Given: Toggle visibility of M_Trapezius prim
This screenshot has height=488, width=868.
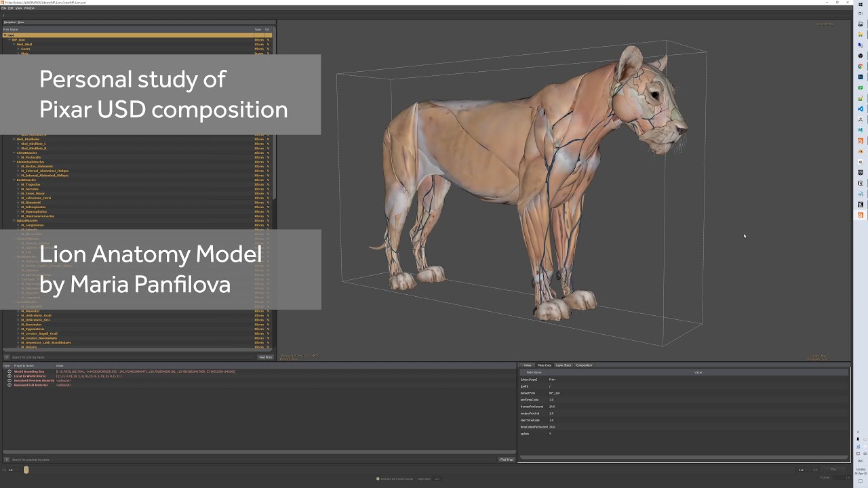Looking at the screenshot, I should tap(268, 184).
